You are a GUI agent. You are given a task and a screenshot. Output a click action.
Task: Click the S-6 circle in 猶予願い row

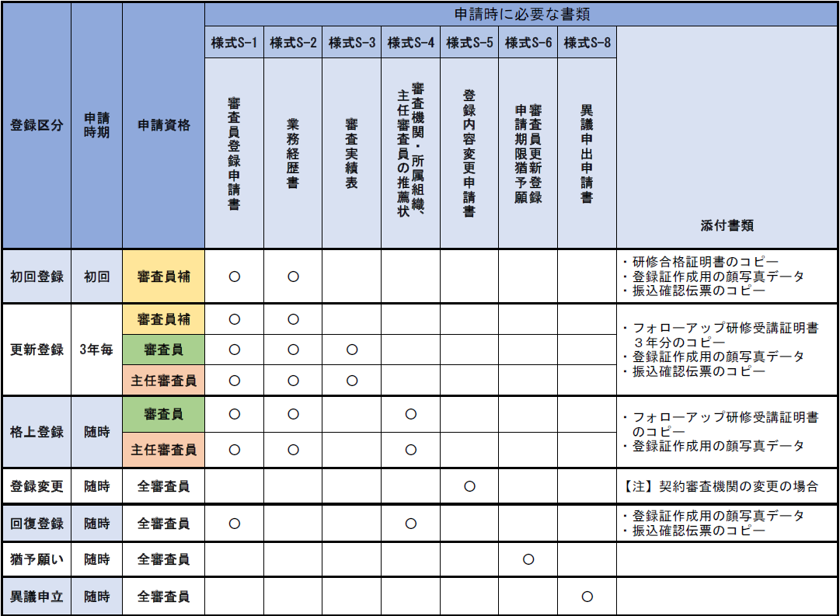[x=528, y=559]
